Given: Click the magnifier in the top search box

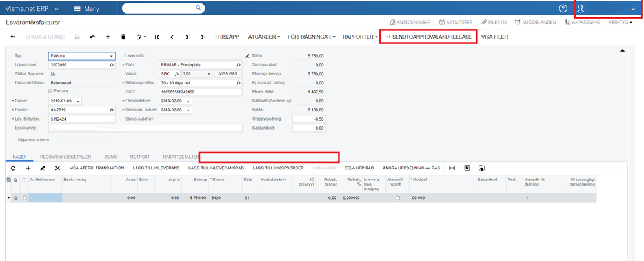Looking at the screenshot, I should click(x=198, y=8).
